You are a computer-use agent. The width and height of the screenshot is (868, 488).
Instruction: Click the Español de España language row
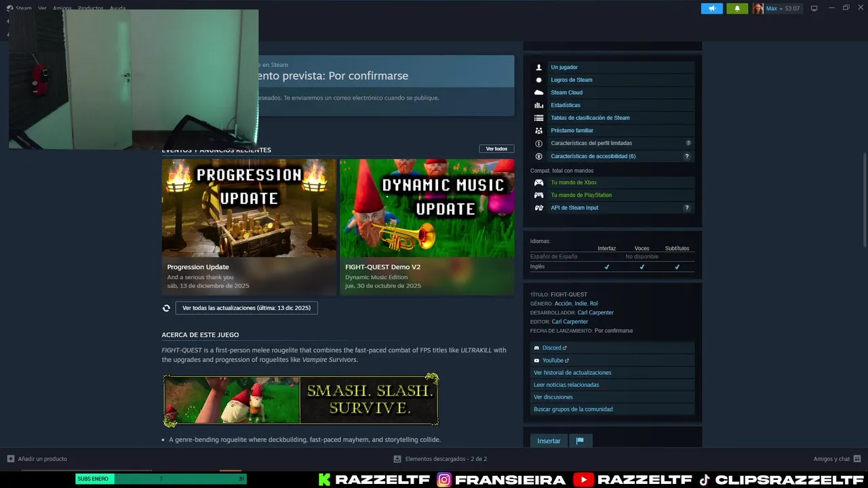tap(612, 257)
